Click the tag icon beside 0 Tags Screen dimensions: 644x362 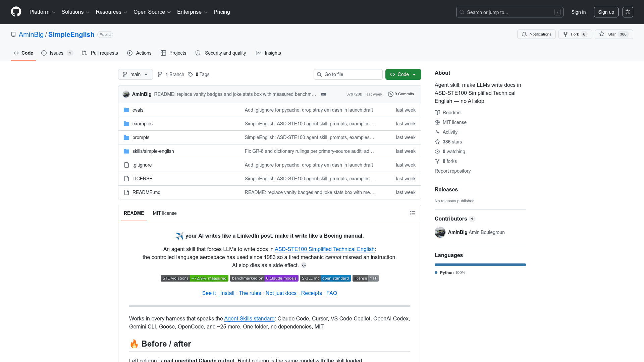coord(190,74)
